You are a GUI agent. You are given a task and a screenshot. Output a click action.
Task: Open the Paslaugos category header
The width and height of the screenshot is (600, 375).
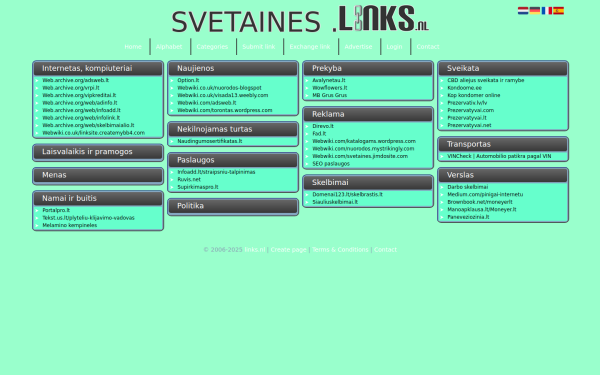pyautogui.click(x=233, y=160)
